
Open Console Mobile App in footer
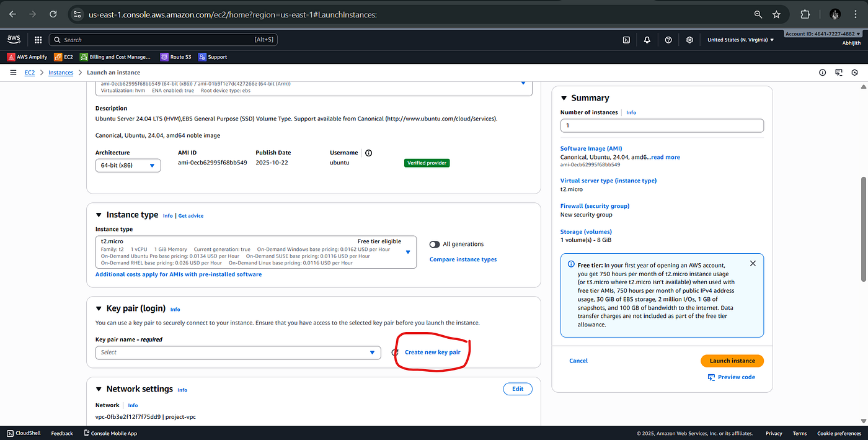110,433
